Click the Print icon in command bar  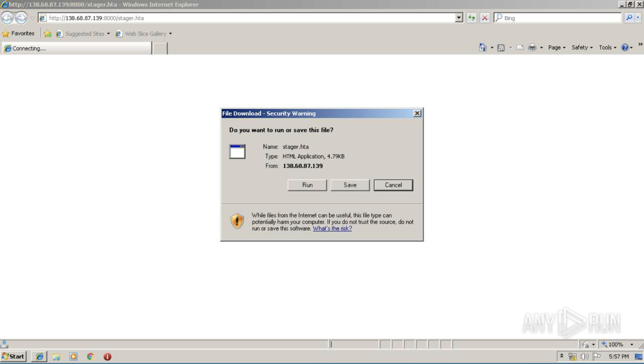(x=532, y=48)
